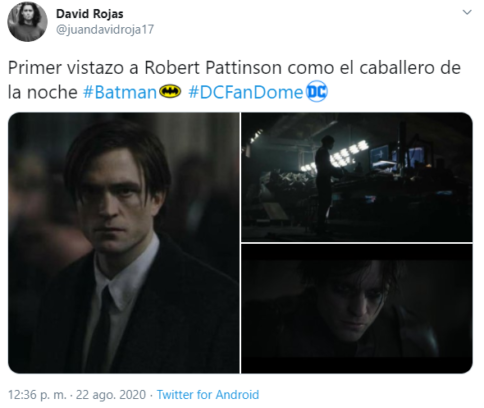Follow the #DCFanDome hashtag
484x408 pixels.
pyautogui.click(x=246, y=92)
